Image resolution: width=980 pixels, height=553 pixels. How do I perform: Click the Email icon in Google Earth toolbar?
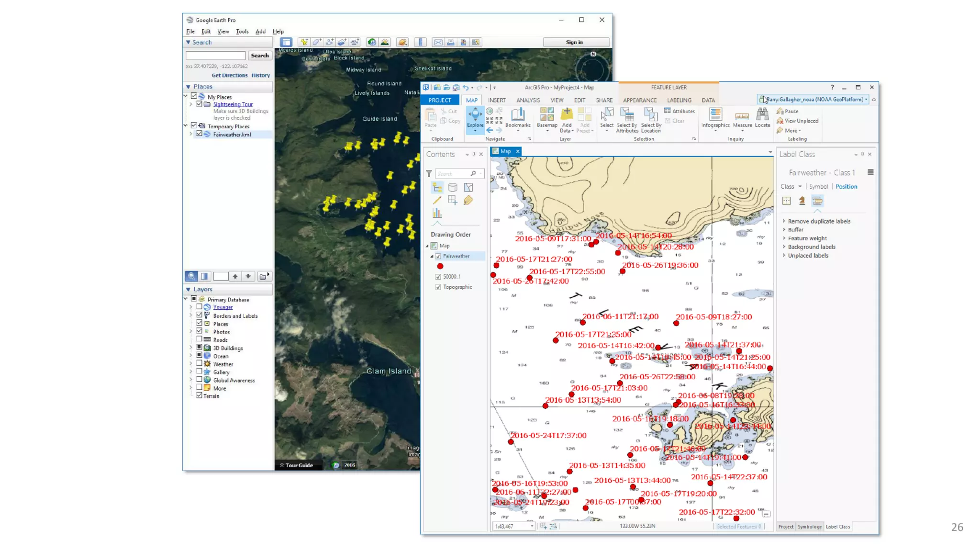click(x=438, y=42)
